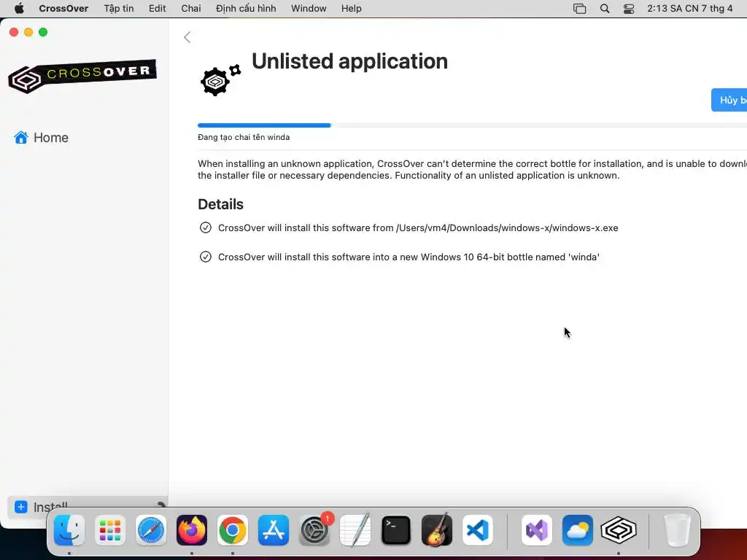Open TextEdit from the Dock
The image size is (747, 560).
pyautogui.click(x=355, y=530)
